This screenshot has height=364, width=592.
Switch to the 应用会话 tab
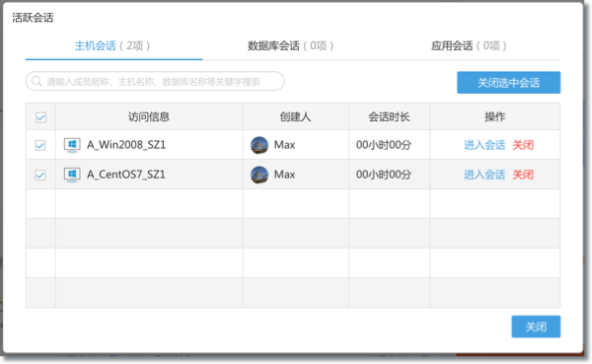point(469,46)
